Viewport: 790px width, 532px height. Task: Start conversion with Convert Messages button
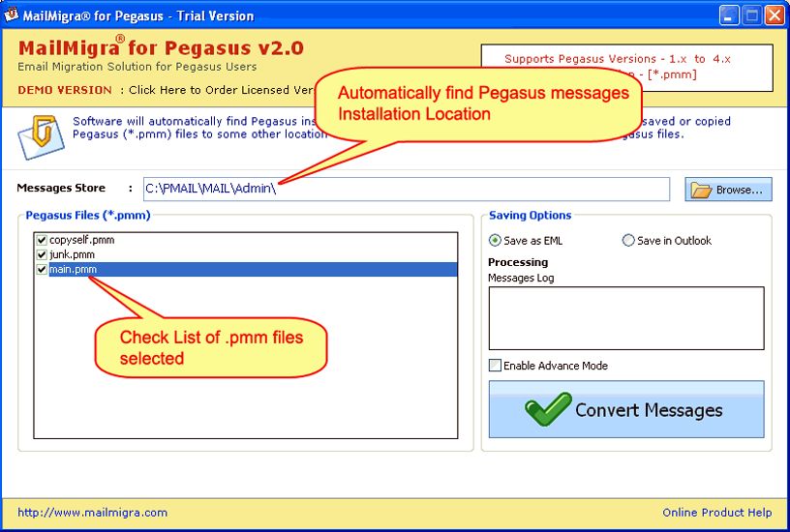tap(626, 409)
